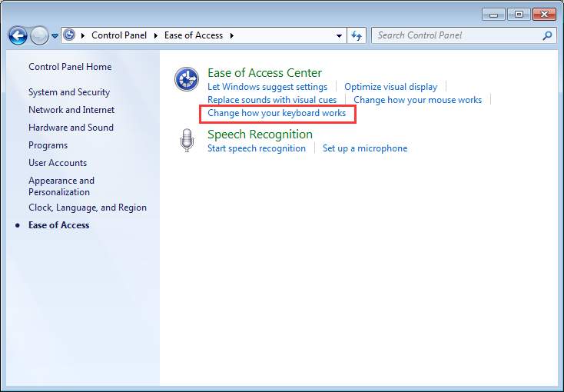564x392 pixels.
Task: Select Ease of Access in address breadcrumb
Action: point(194,35)
